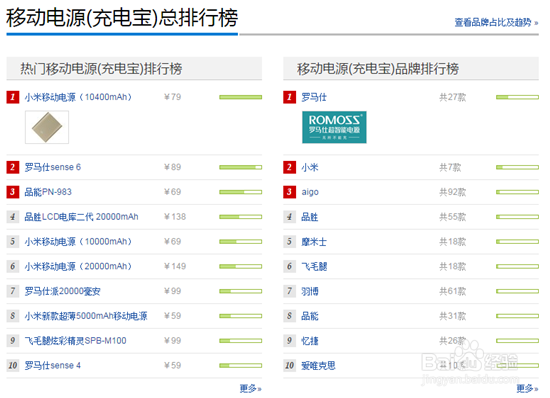This screenshot has width=550, height=398.
Task: Click the ¥138 price text
Action: [175, 217]
